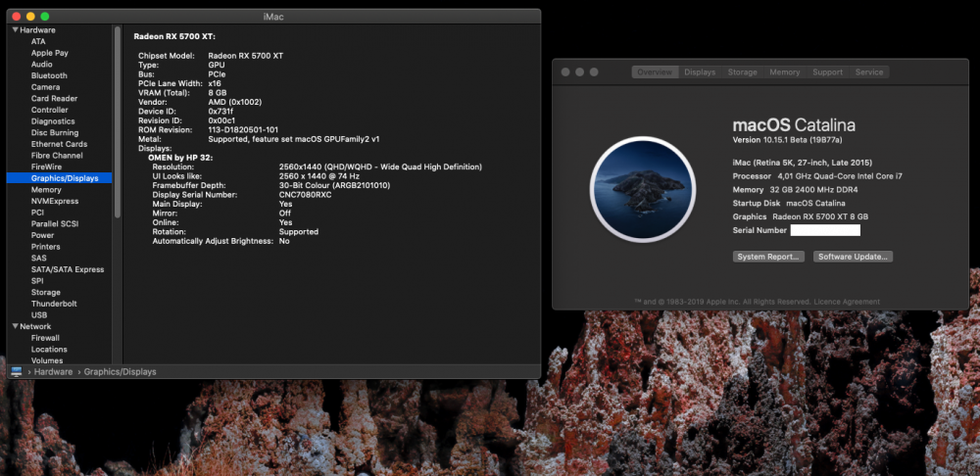The width and height of the screenshot is (980, 476).
Task: Open Parallel SCSI entry
Action: (x=55, y=223)
